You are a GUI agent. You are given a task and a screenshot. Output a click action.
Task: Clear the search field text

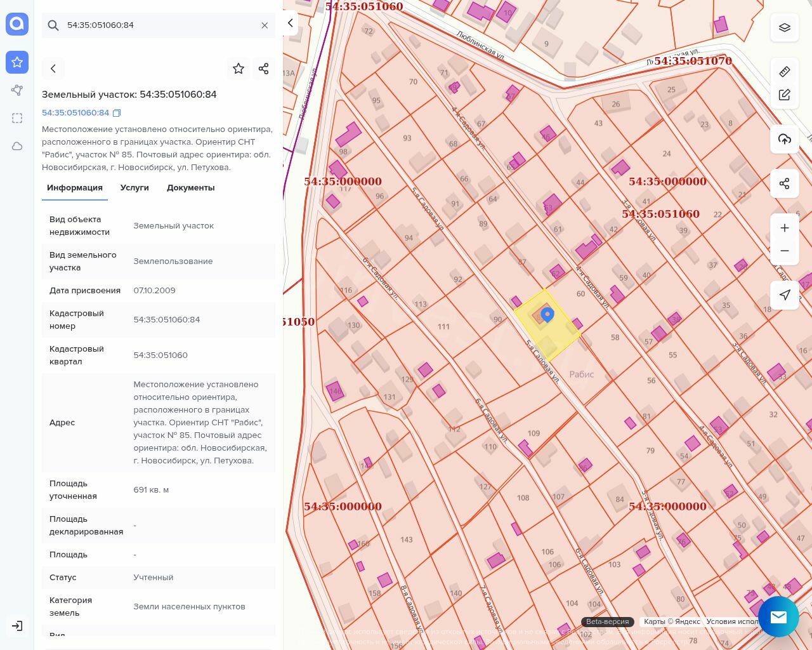265,25
